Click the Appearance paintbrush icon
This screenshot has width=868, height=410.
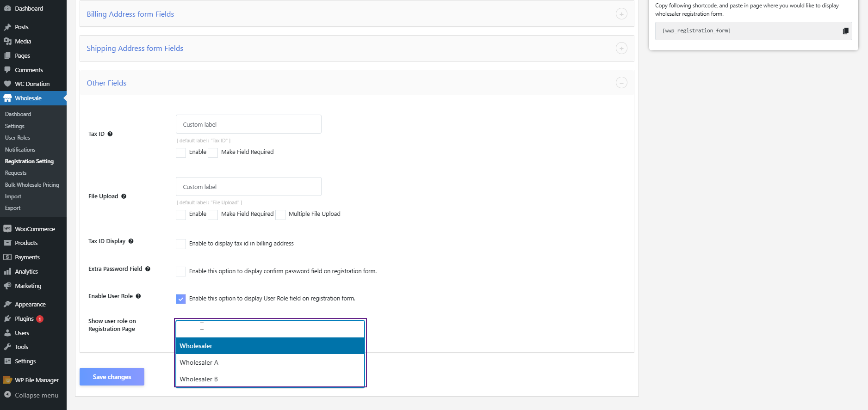point(7,304)
